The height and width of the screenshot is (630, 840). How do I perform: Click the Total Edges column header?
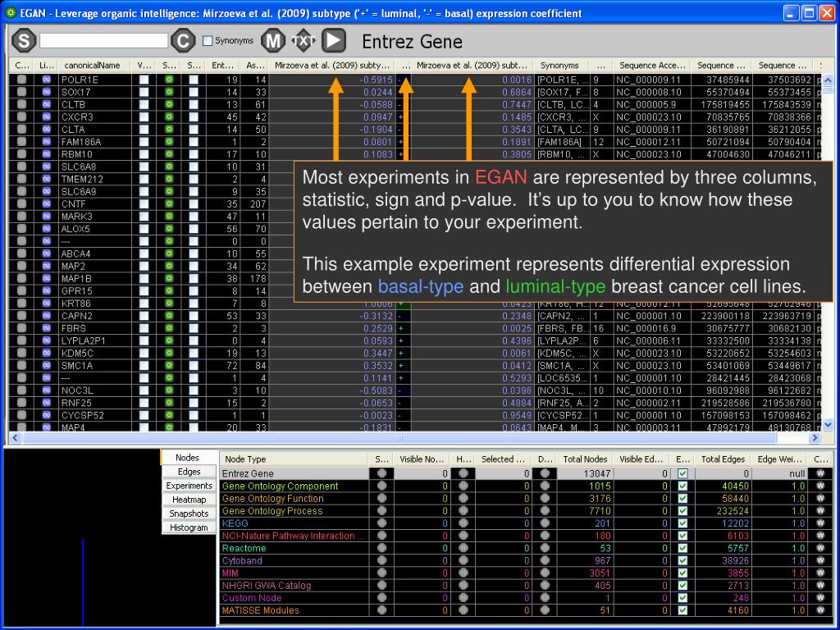point(724,459)
